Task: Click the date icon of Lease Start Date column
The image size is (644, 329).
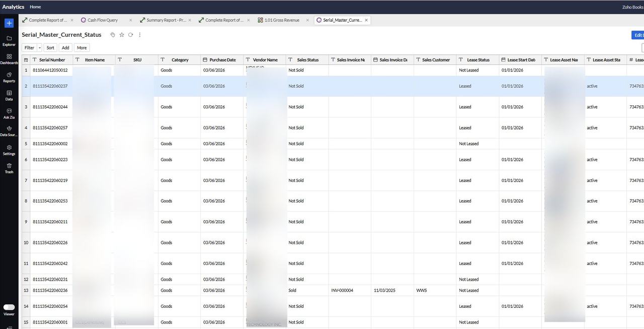Action: 504,59
